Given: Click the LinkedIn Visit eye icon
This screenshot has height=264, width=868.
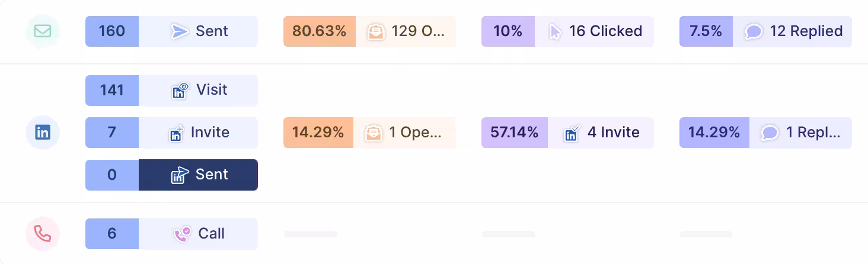Looking at the screenshot, I should pos(180,91).
